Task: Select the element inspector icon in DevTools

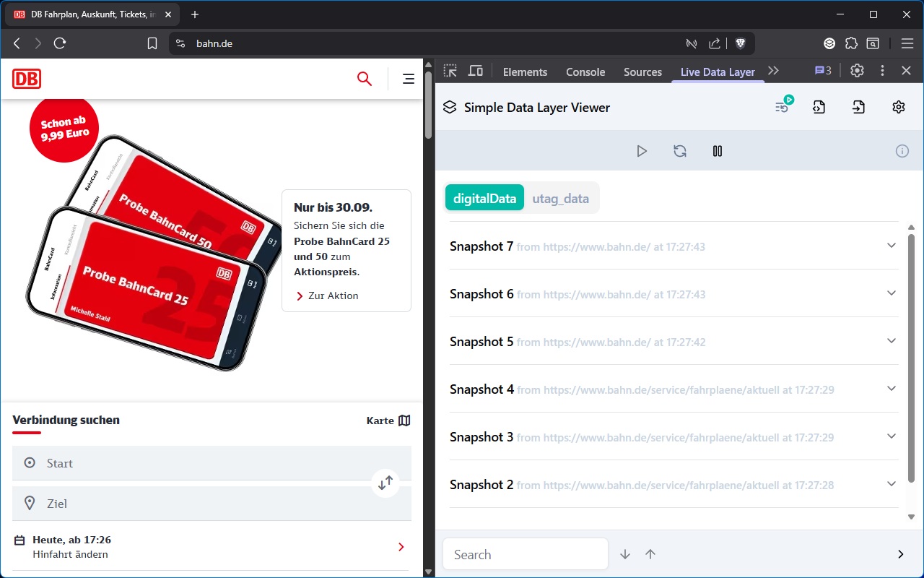Action: click(450, 70)
